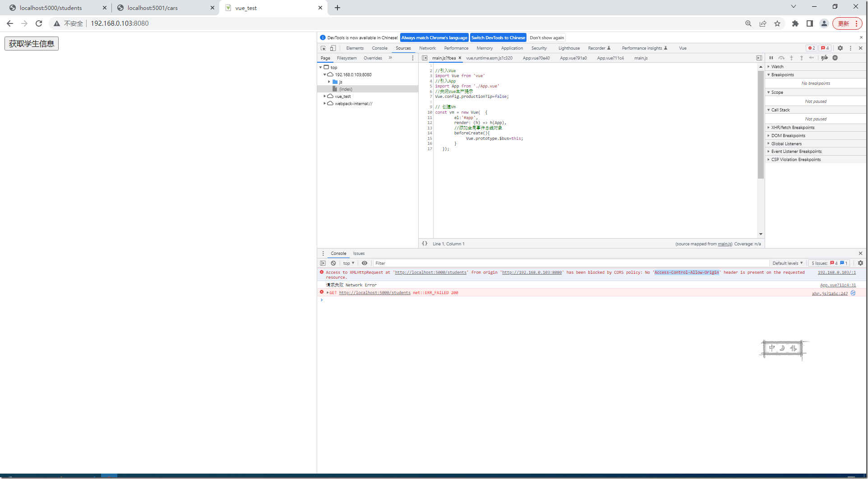Switch to the Issues drawer tab
Viewport: 868px width, 479px height.
359,253
